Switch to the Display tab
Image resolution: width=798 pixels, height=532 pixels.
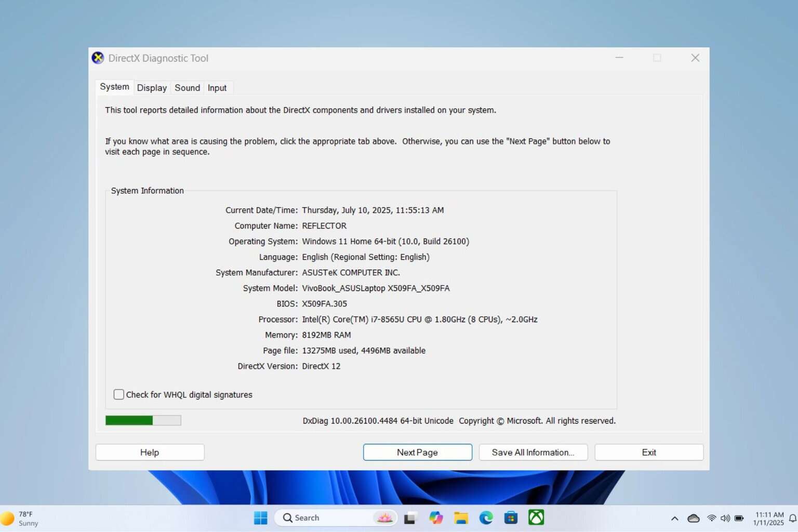(152, 88)
